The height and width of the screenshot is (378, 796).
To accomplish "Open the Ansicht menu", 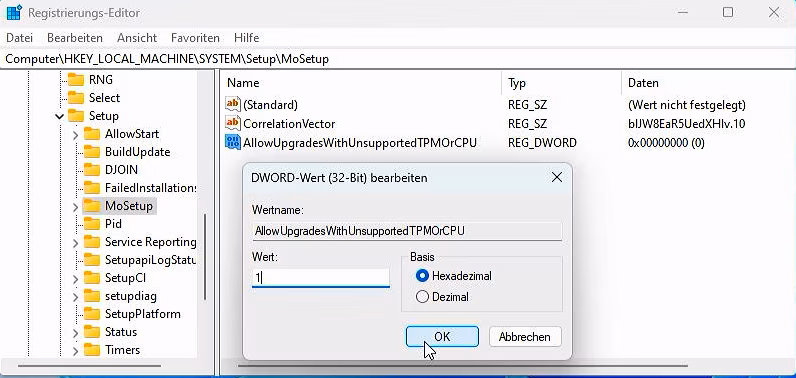I will (137, 38).
